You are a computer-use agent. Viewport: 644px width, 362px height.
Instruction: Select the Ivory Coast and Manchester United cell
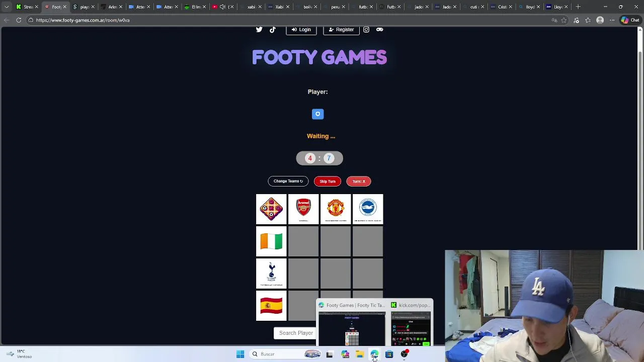pyautogui.click(x=336, y=241)
